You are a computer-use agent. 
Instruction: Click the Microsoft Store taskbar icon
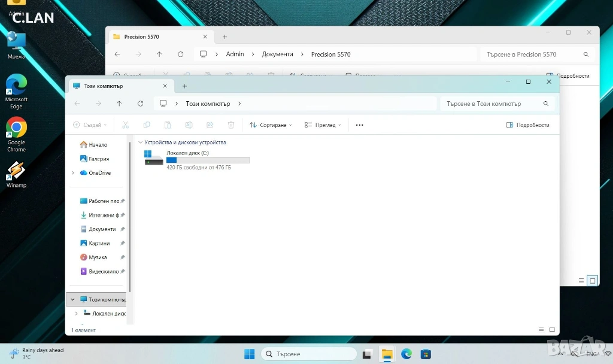click(x=426, y=354)
